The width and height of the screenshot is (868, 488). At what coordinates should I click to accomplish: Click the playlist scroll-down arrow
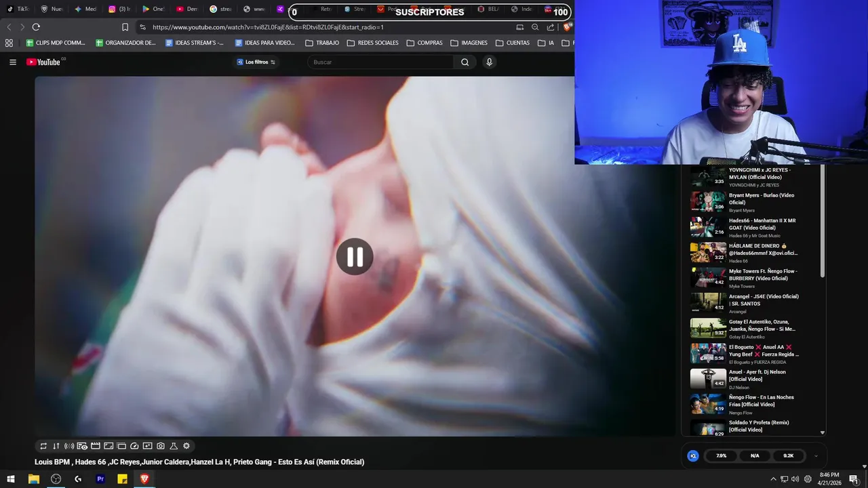(x=823, y=432)
